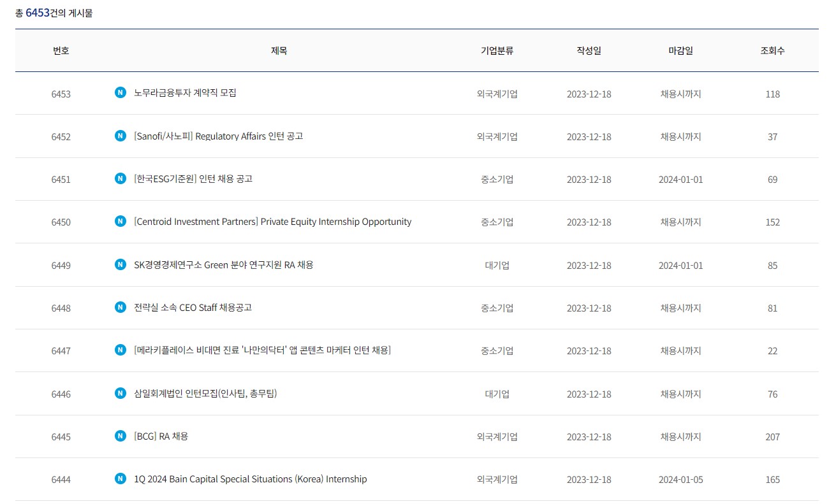Click view count 207
This screenshot has width=836, height=504.
(772, 437)
